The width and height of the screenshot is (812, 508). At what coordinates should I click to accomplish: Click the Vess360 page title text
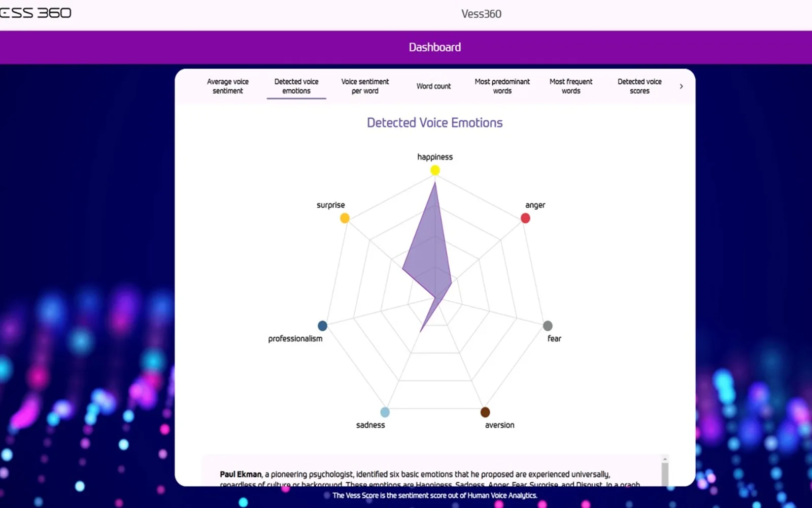pyautogui.click(x=481, y=14)
